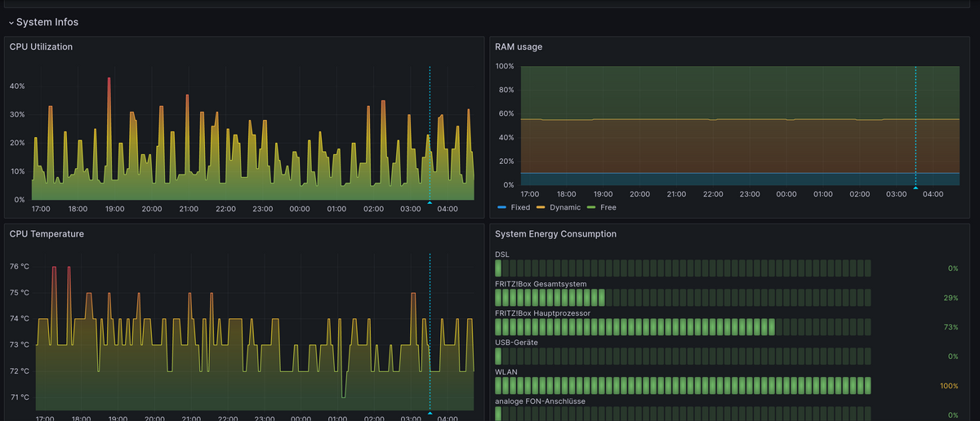Click the annotation marker below RAM usage chart

pyautogui.click(x=915, y=188)
